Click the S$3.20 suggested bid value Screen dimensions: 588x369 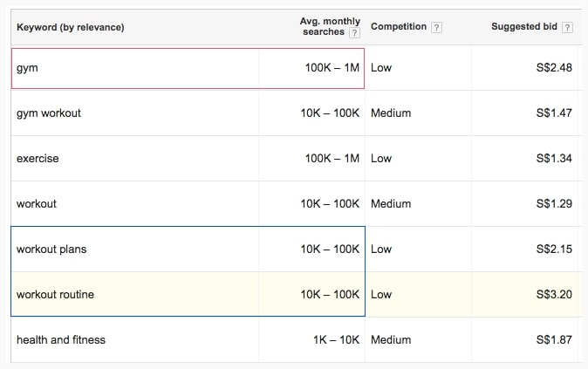554,294
